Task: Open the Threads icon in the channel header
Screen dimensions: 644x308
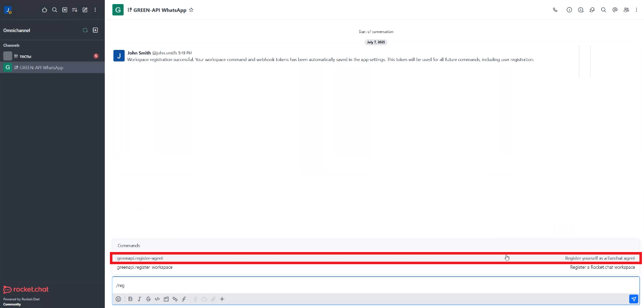Action: click(x=592, y=10)
